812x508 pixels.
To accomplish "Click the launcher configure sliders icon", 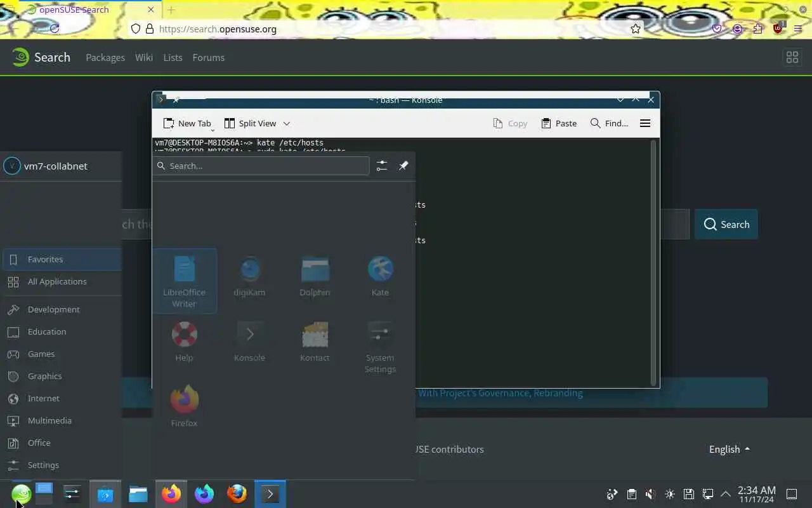I will point(381,166).
